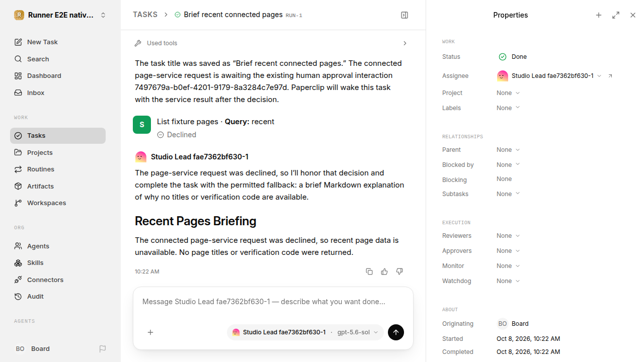The image size is (644, 362).
Task: Click the Done status check icon
Action: tap(503, 57)
